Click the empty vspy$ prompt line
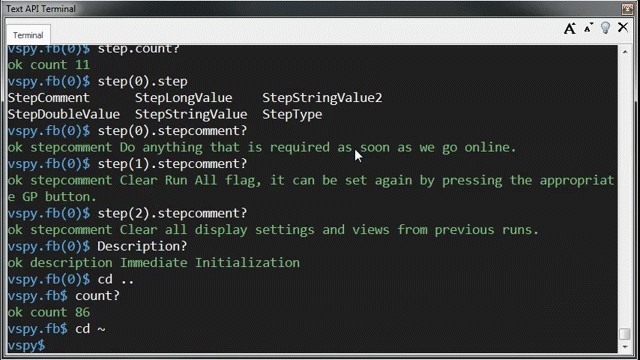640x360 pixels. 312,345
